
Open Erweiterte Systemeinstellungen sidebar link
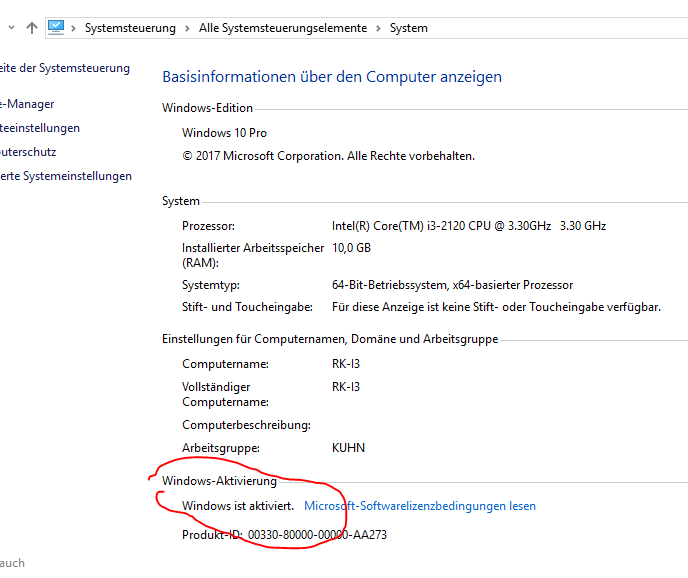click(x=66, y=176)
